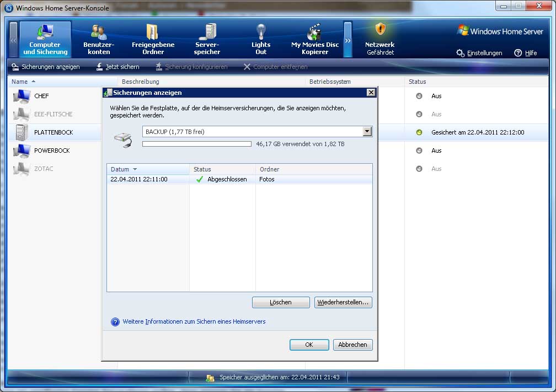This screenshot has width=556, height=392.
Task: Click Jetzt sichern toolbar item
Action: click(117, 67)
